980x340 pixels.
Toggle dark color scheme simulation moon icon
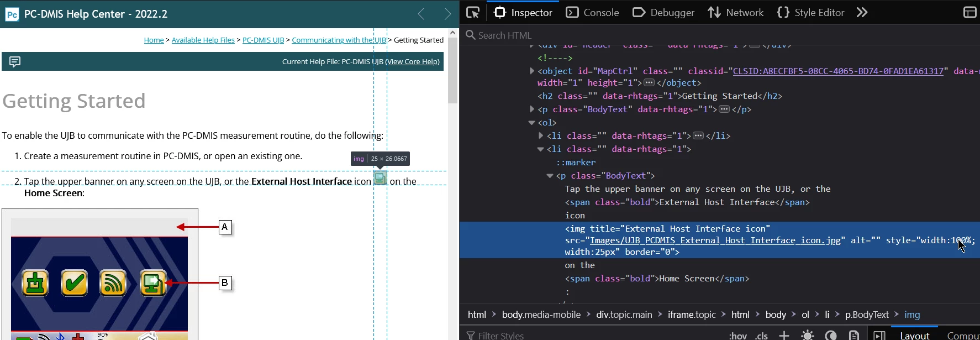click(831, 335)
